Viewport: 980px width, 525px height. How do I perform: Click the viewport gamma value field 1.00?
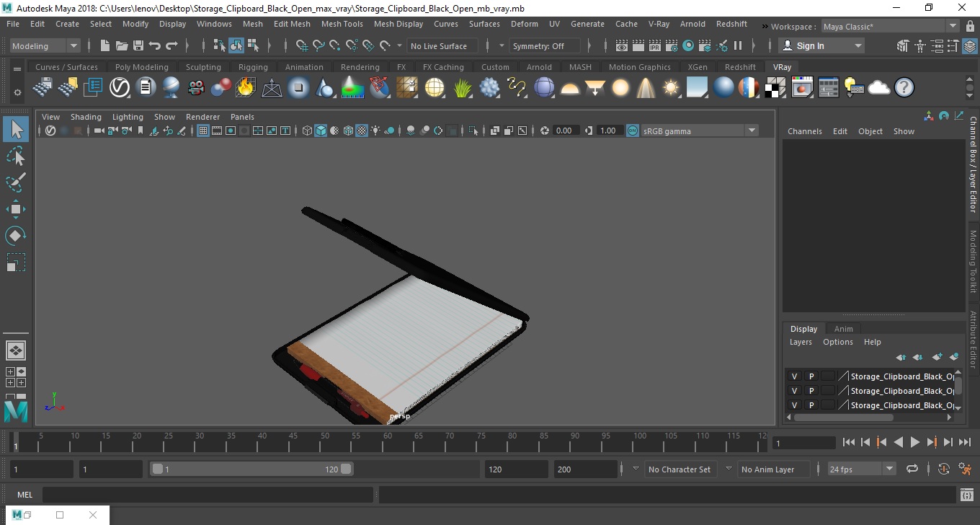pos(608,131)
